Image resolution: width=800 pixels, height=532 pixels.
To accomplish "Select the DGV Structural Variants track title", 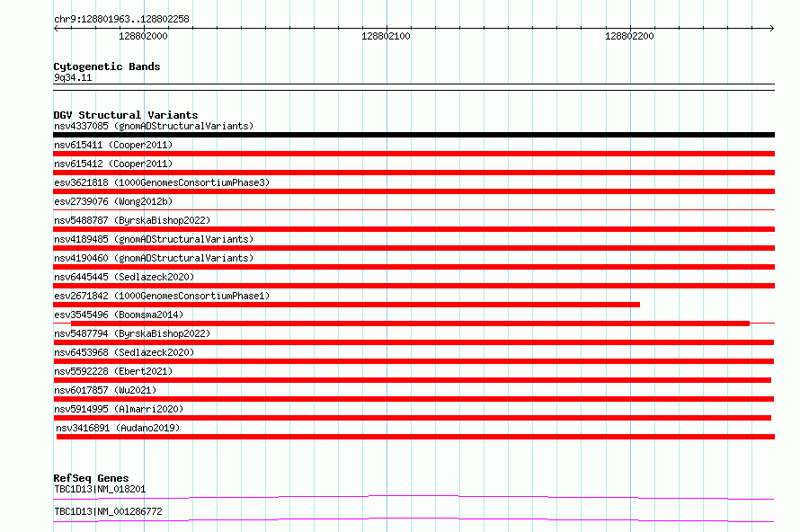I will click(x=126, y=115).
